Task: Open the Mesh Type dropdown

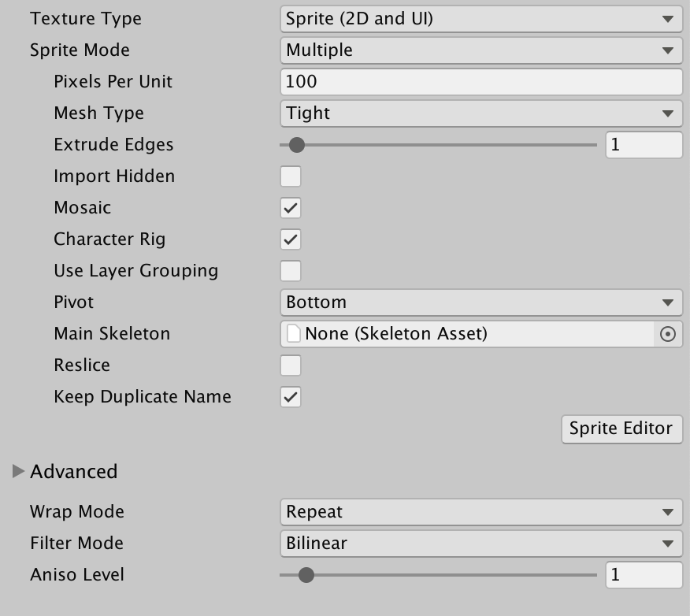Action: [x=480, y=113]
